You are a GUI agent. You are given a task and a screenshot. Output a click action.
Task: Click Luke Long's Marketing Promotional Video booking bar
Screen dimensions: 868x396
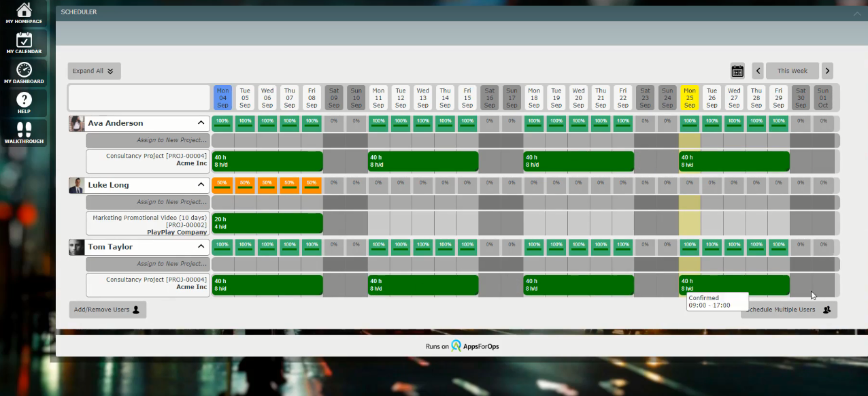point(267,223)
